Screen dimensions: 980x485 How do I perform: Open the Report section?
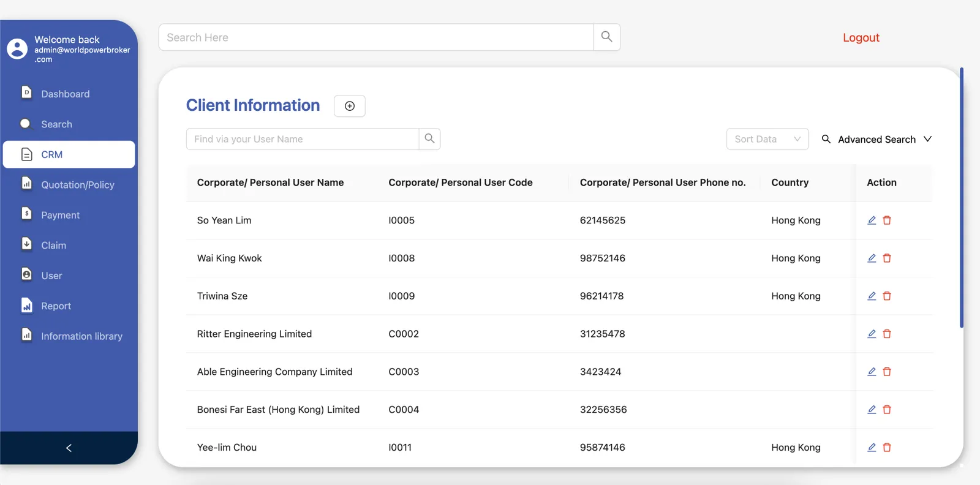(69, 306)
